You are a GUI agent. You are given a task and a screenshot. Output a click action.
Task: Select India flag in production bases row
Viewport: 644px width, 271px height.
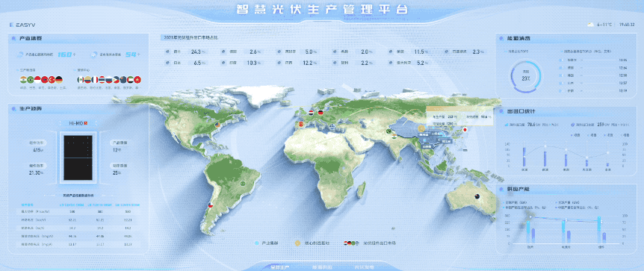[23, 80]
